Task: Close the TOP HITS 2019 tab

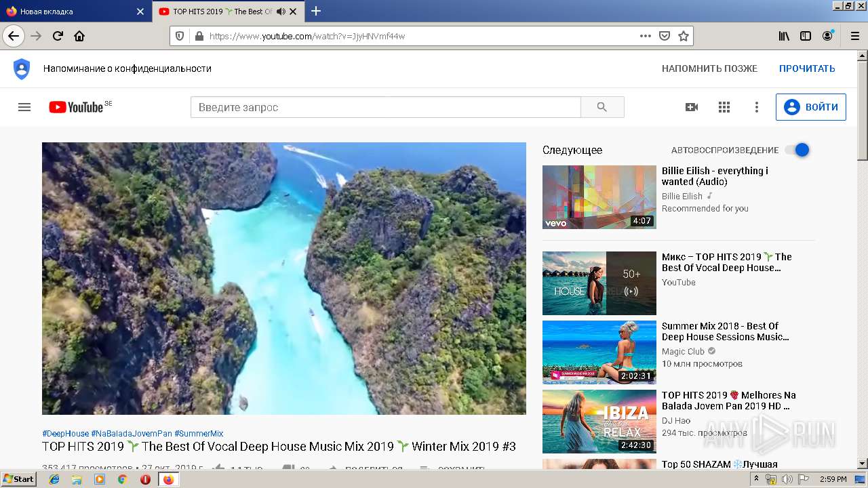Action: [x=292, y=12]
